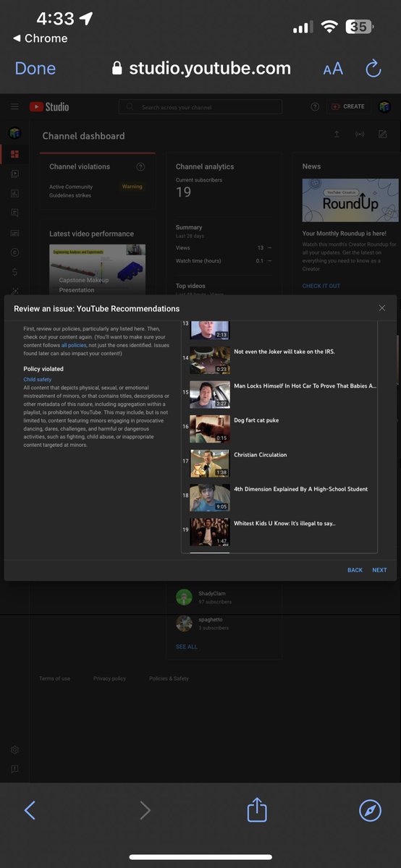Open the Child safety policy link
The width and height of the screenshot is (401, 868).
(x=38, y=379)
